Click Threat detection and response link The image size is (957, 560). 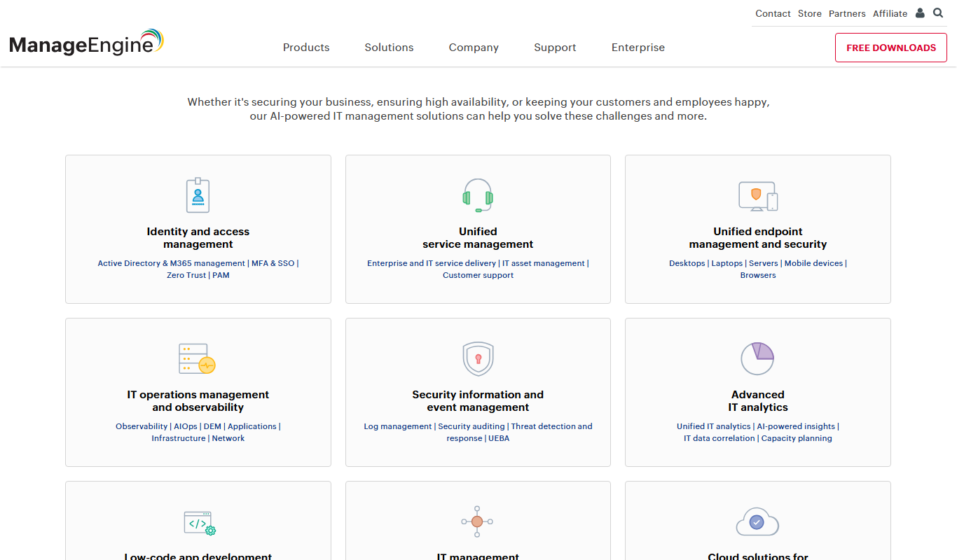(520, 432)
